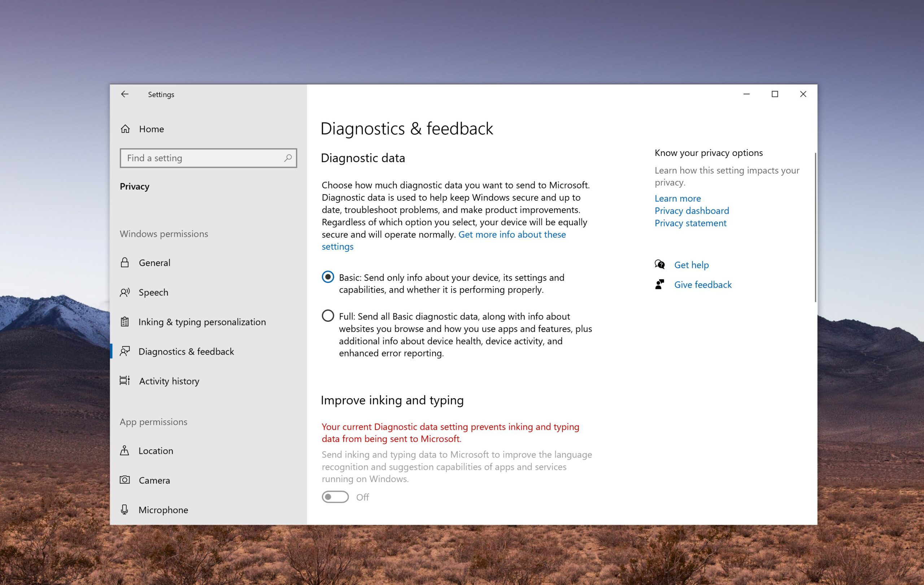Click the Camera icon in sidebar
This screenshot has height=585, width=924.
tap(125, 480)
